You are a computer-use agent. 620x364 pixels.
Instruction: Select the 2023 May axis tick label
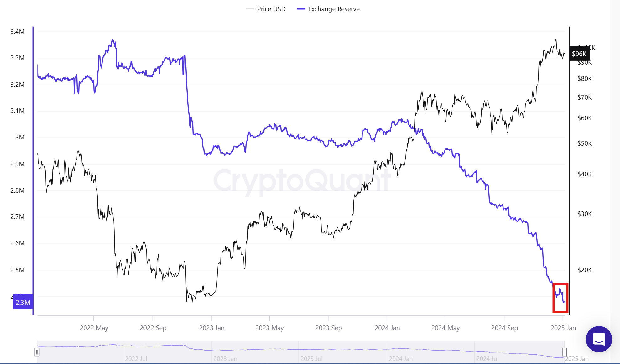point(269,328)
